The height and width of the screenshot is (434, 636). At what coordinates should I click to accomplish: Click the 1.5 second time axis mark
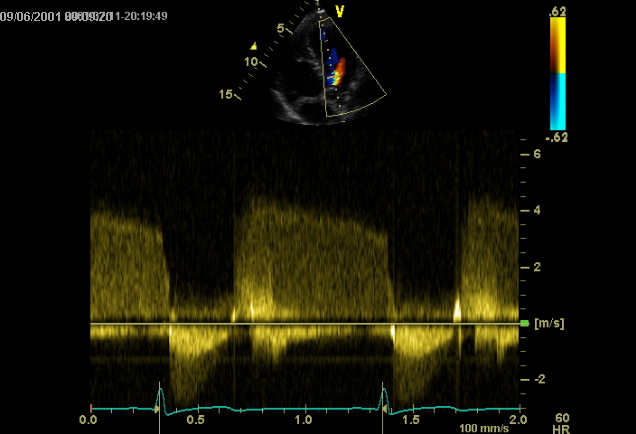410,420
